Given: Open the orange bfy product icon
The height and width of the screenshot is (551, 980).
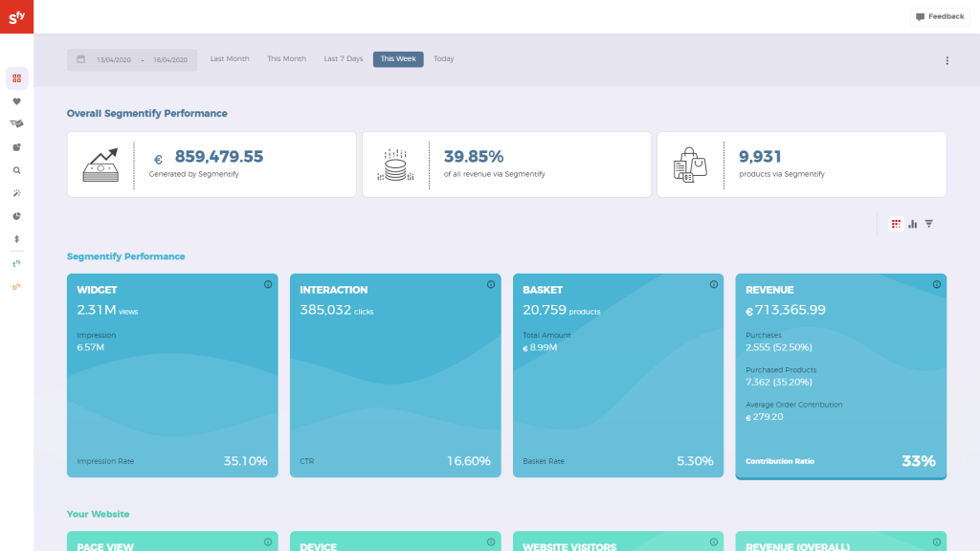Looking at the screenshot, I should pos(17,287).
